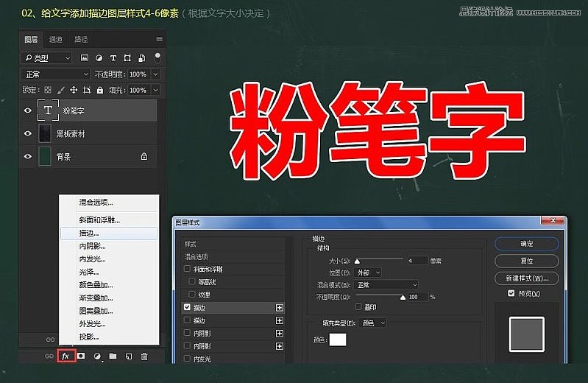Click the fx layer style icon
Image resolution: width=588 pixels, height=383 pixels.
(x=65, y=356)
